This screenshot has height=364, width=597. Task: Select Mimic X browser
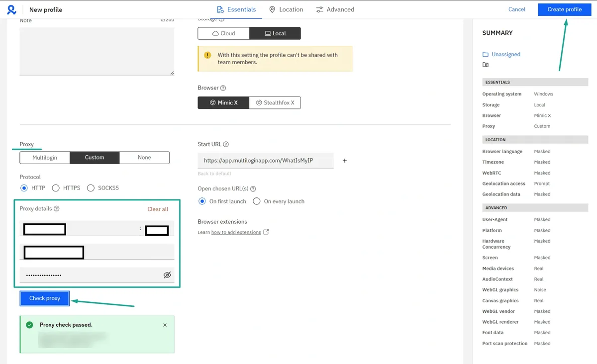click(223, 102)
